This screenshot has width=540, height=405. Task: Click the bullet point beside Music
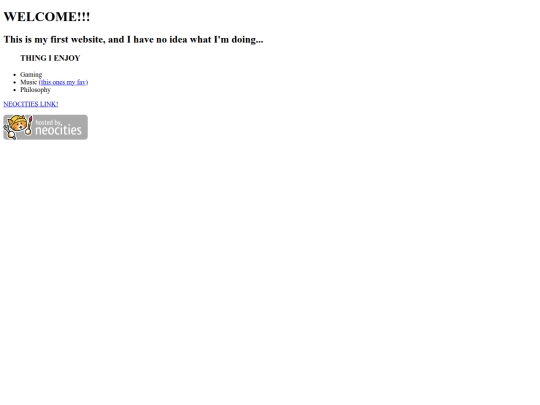pyautogui.click(x=14, y=82)
